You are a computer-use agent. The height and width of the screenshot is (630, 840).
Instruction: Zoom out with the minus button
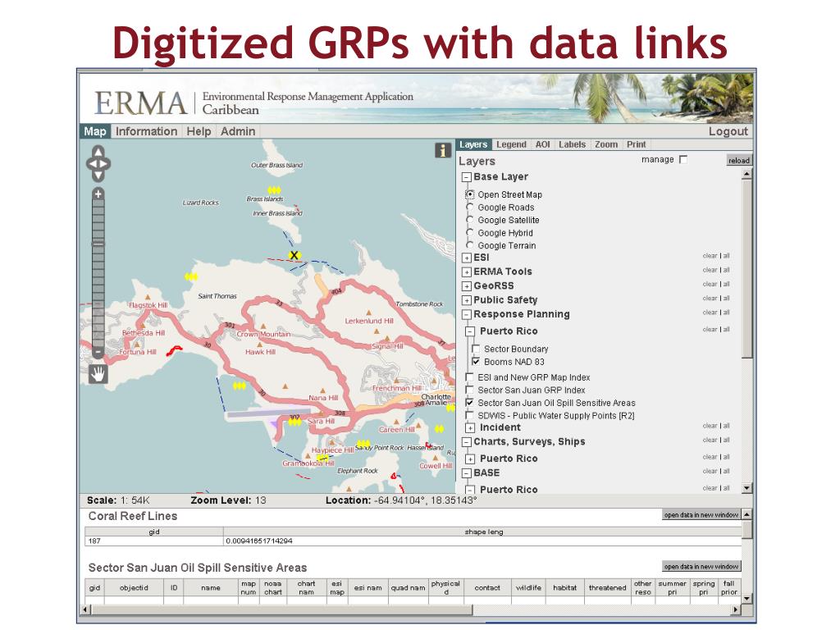click(98, 352)
